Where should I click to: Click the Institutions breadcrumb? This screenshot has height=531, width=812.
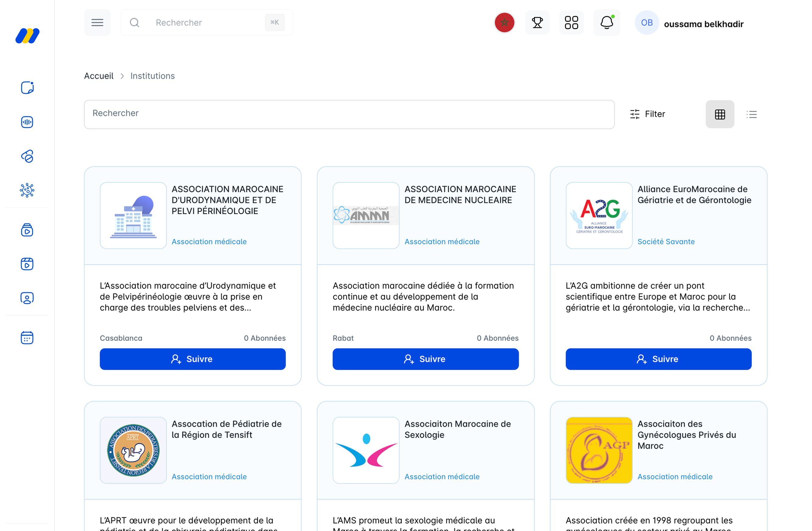(x=152, y=76)
